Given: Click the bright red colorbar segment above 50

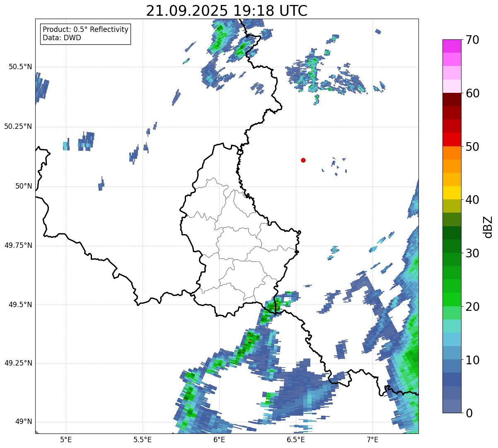Looking at the screenshot, I should tap(452, 140).
